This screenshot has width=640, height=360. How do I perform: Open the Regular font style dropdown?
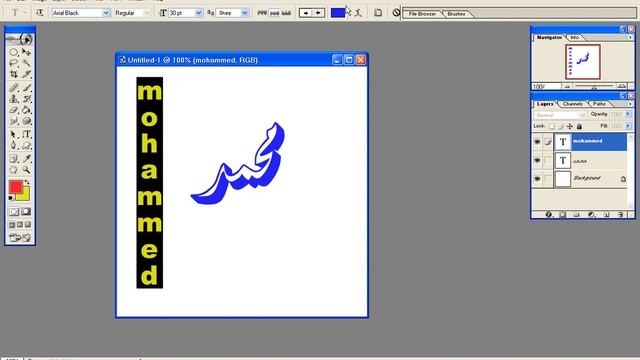pos(147,13)
